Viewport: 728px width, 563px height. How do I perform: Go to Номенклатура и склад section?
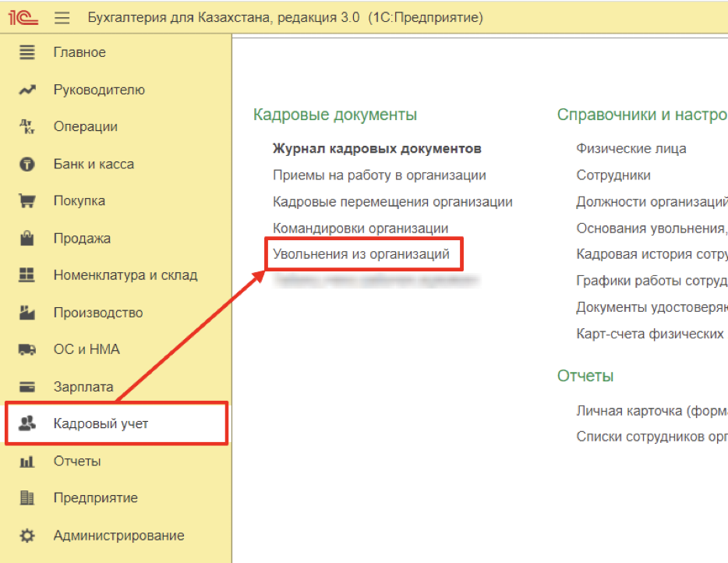tap(125, 275)
